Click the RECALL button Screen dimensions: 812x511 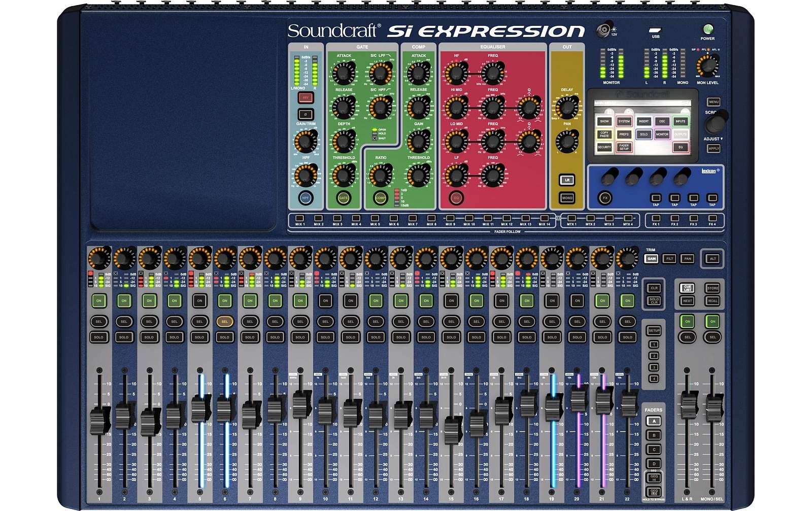pyautogui.click(x=713, y=301)
